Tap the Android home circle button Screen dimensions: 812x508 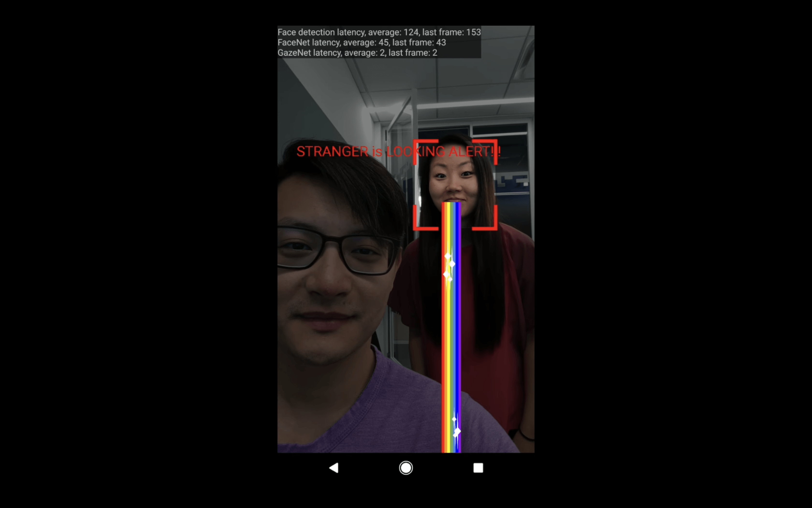click(x=406, y=468)
